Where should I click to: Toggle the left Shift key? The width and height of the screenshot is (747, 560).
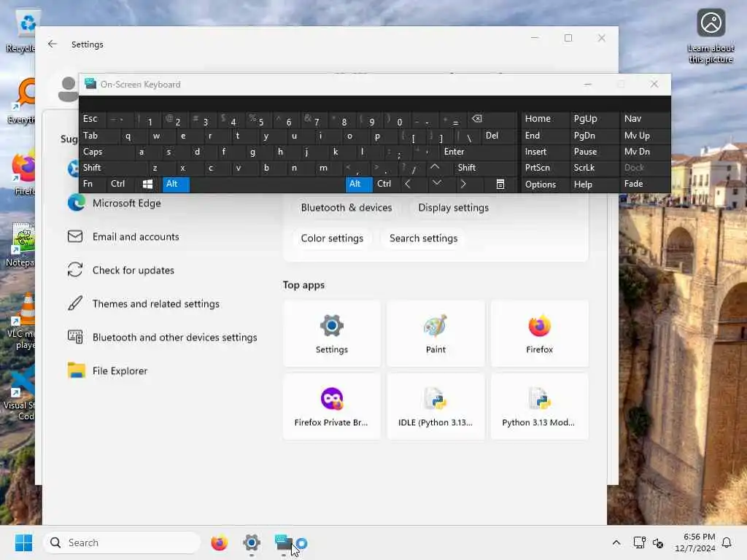tap(112, 168)
